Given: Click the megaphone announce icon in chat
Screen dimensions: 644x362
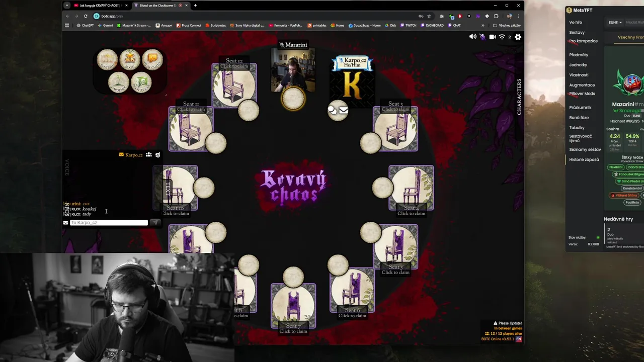Looking at the screenshot, I should 158,155.
